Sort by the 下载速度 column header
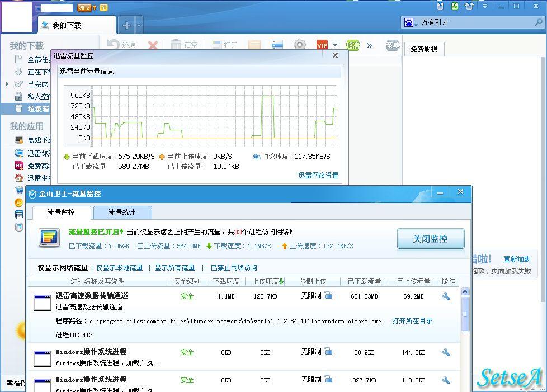 [x=226, y=281]
